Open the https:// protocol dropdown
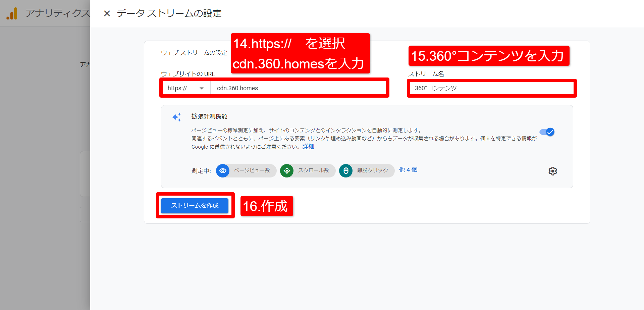The width and height of the screenshot is (644, 310). pyautogui.click(x=185, y=88)
